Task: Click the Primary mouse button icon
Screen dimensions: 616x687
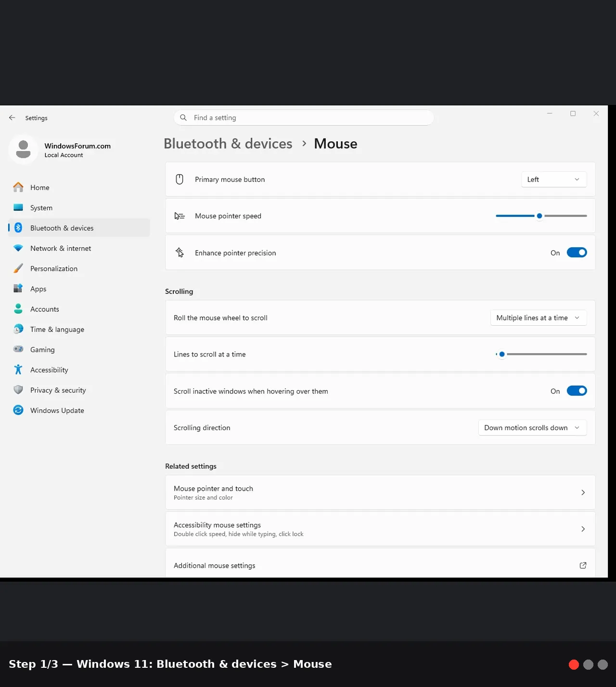Action: (180, 179)
